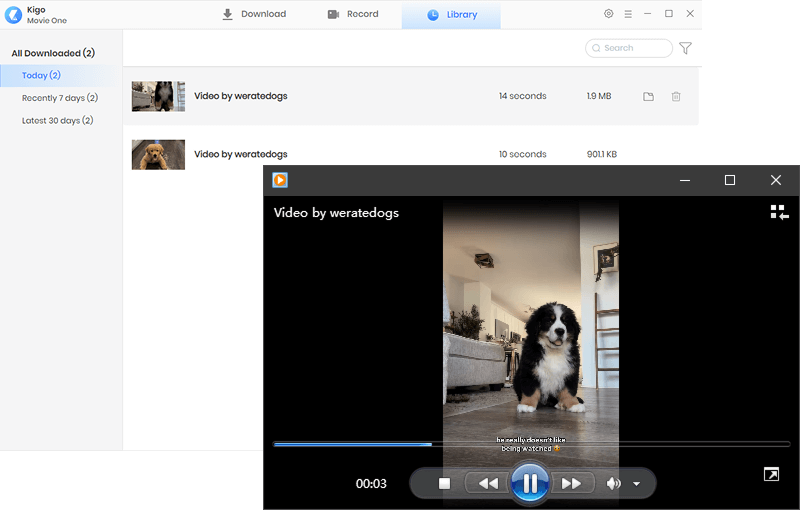Click the player's video title text

(336, 213)
